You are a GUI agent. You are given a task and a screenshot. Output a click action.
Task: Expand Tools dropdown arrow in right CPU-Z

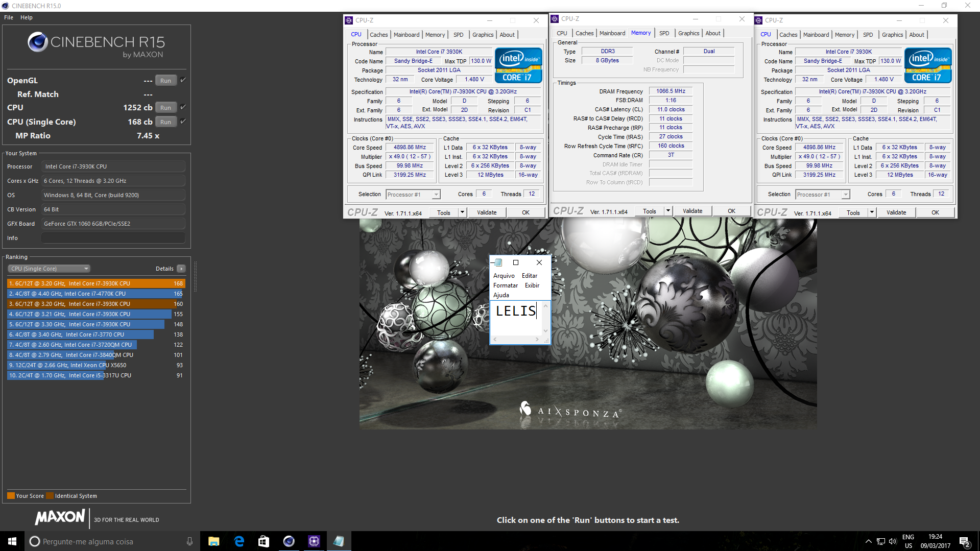(x=872, y=212)
